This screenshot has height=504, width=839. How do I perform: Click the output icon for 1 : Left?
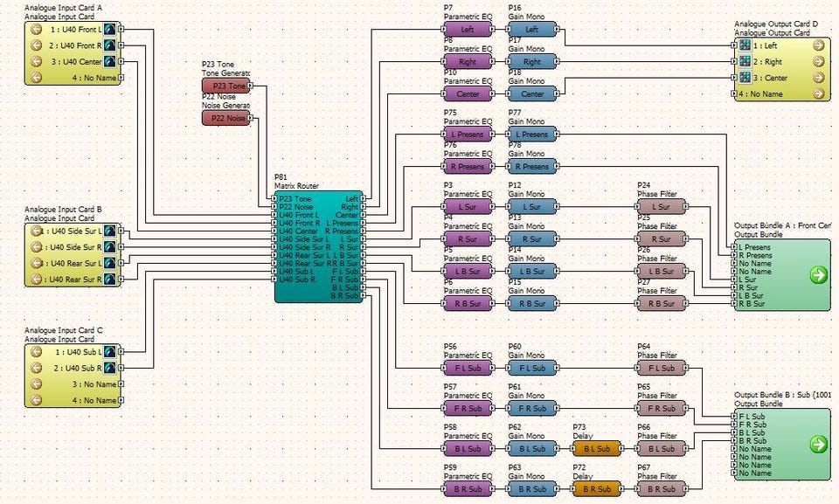(745, 45)
